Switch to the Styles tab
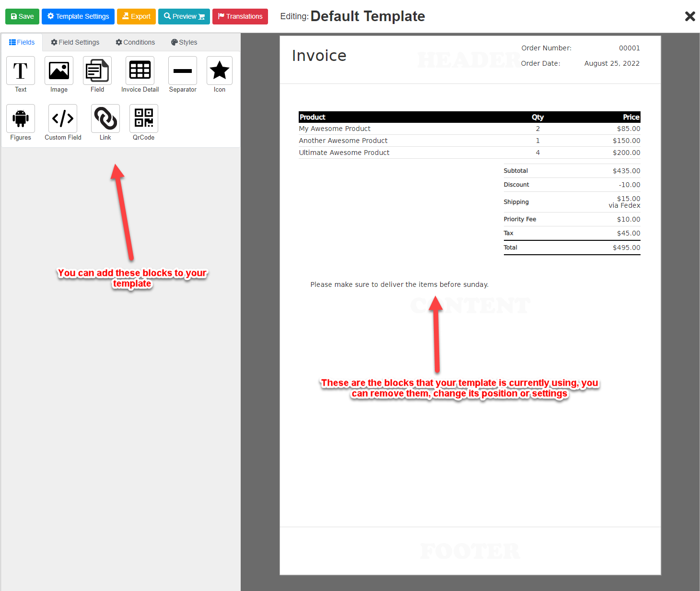Viewport: 700px width, 591px height. pos(184,42)
